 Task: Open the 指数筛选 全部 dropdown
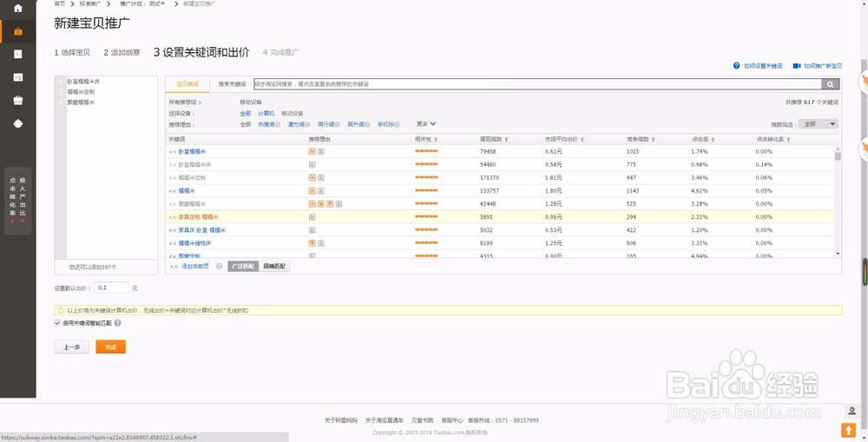(818, 124)
